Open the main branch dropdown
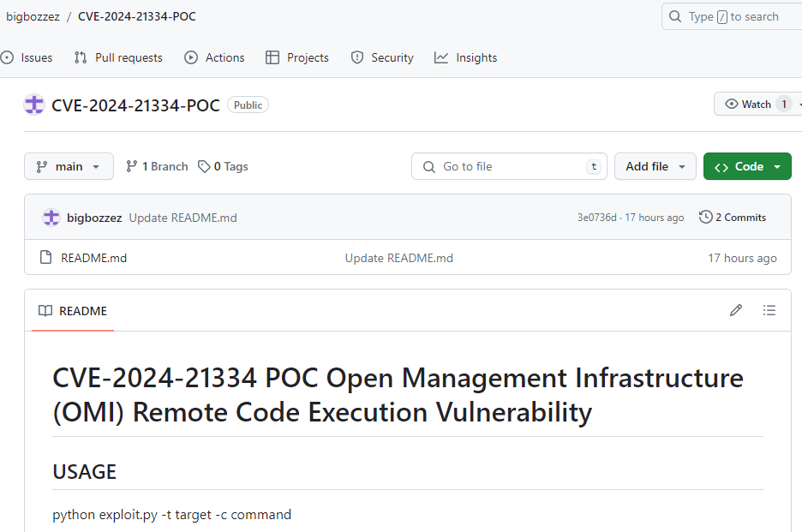 [69, 166]
